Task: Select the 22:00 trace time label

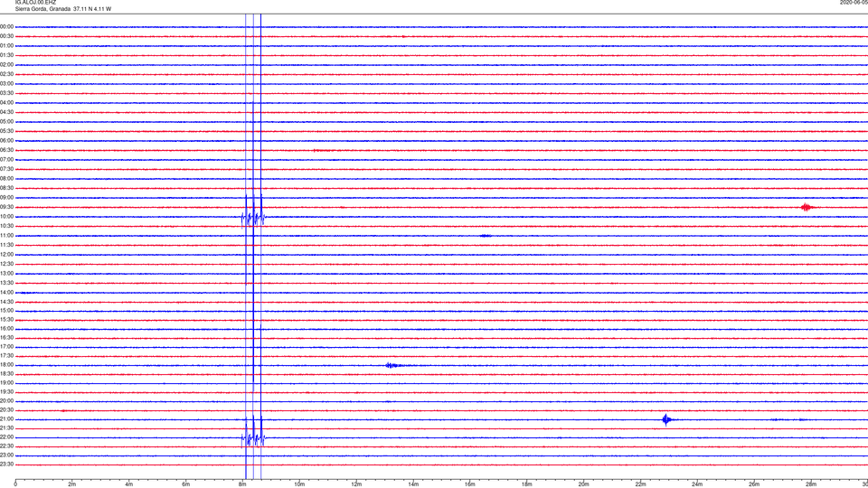Action: coord(6,437)
